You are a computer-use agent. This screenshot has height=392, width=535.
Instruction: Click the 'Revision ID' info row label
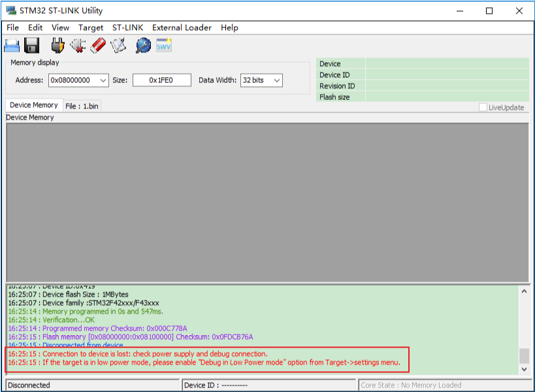pos(337,86)
